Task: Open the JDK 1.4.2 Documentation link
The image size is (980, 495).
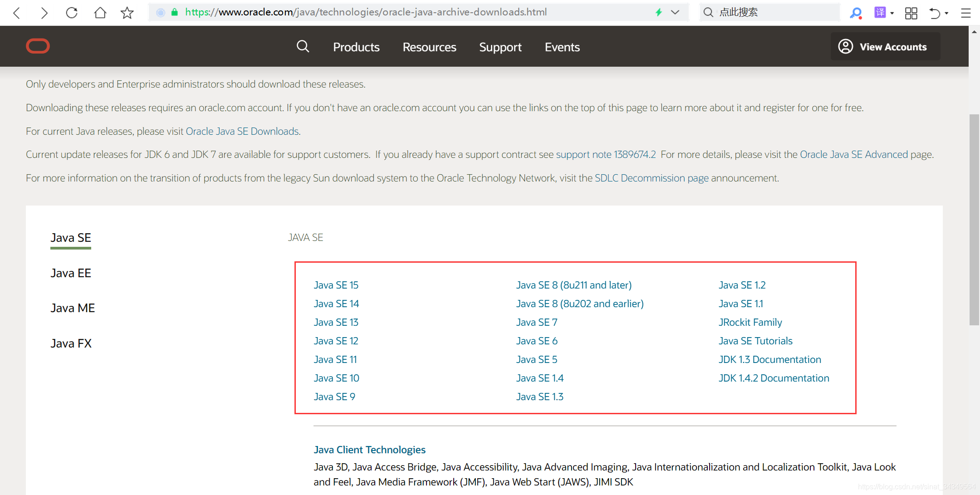Action: coord(774,378)
